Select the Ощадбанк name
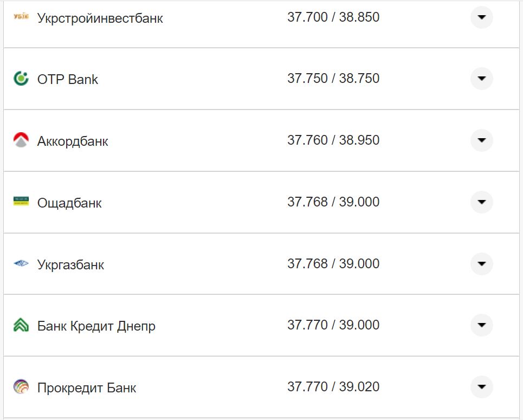523x420 pixels. point(69,203)
